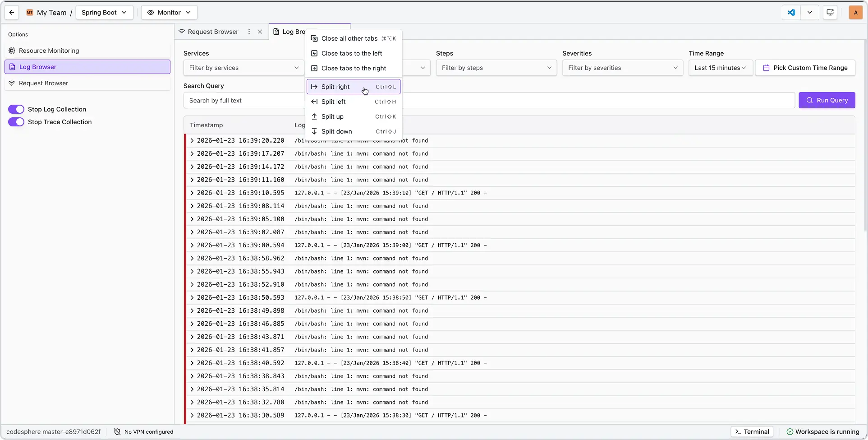Choose Close all other tabs
Screen dimensions: 868x440
tap(349, 38)
